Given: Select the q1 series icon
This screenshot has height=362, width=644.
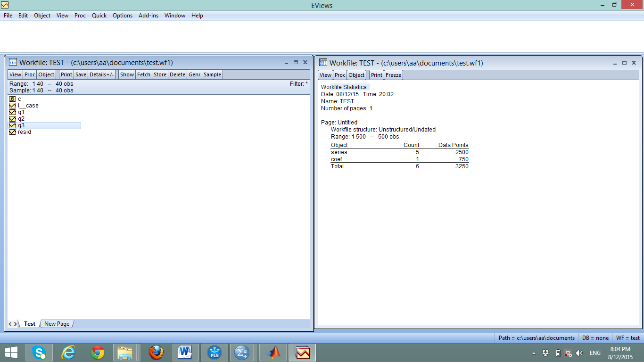Looking at the screenshot, I should coord(13,112).
